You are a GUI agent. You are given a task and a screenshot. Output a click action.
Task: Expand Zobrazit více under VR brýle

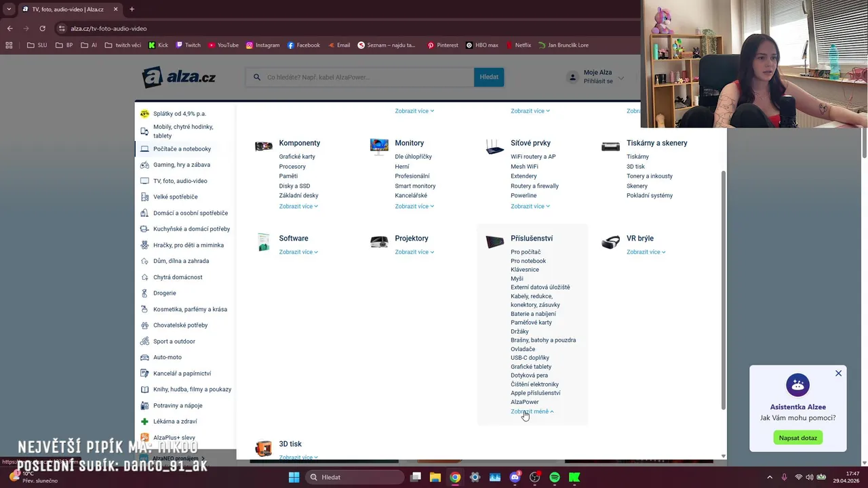[x=646, y=252]
